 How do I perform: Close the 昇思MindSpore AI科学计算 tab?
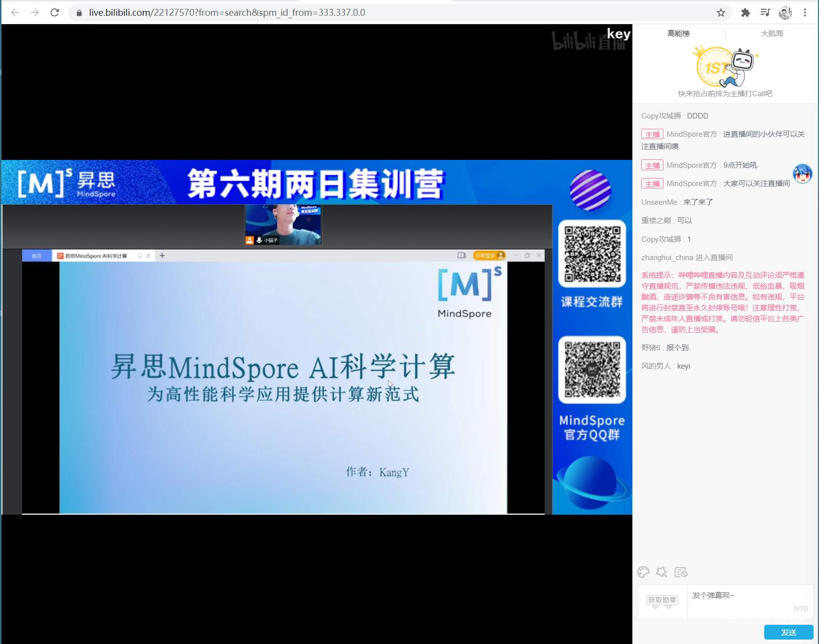(149, 256)
